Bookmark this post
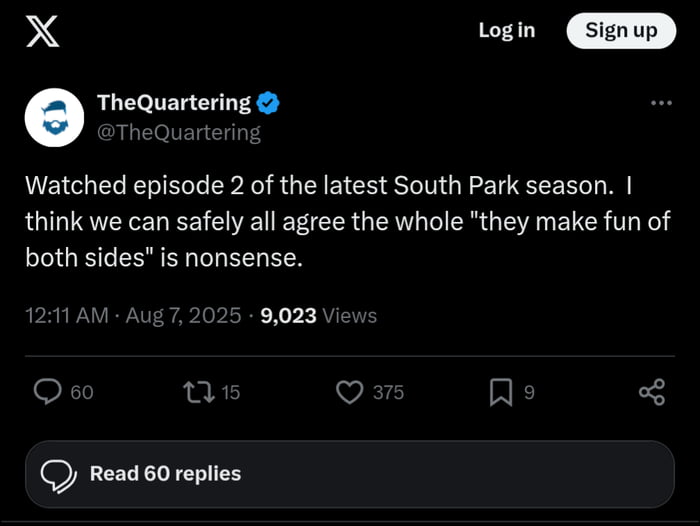Viewport: 700px width, 526px height. point(501,392)
